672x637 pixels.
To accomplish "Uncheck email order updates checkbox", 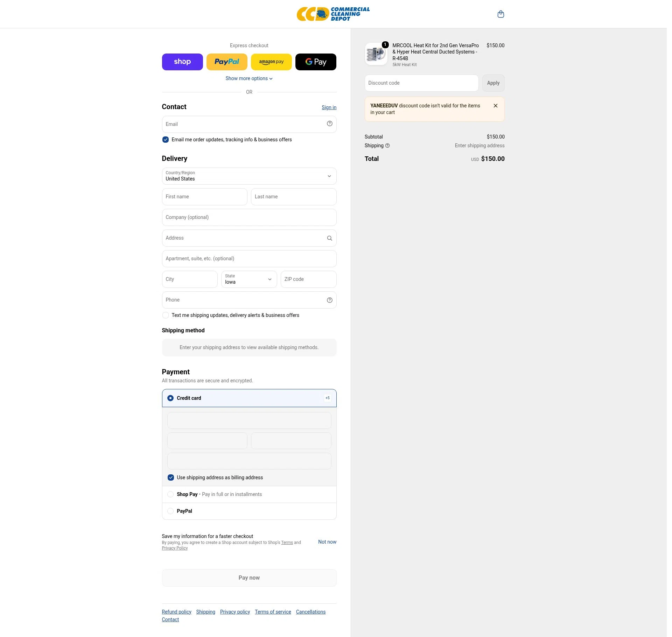I will pos(166,140).
